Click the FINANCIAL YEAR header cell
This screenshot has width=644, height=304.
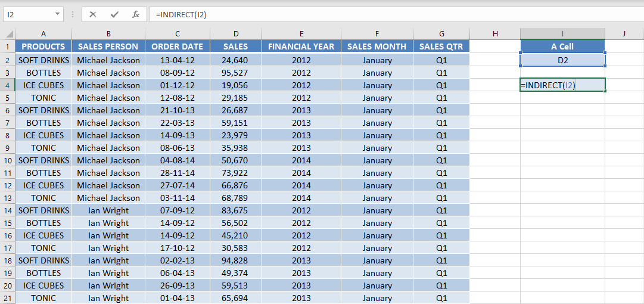pos(301,46)
